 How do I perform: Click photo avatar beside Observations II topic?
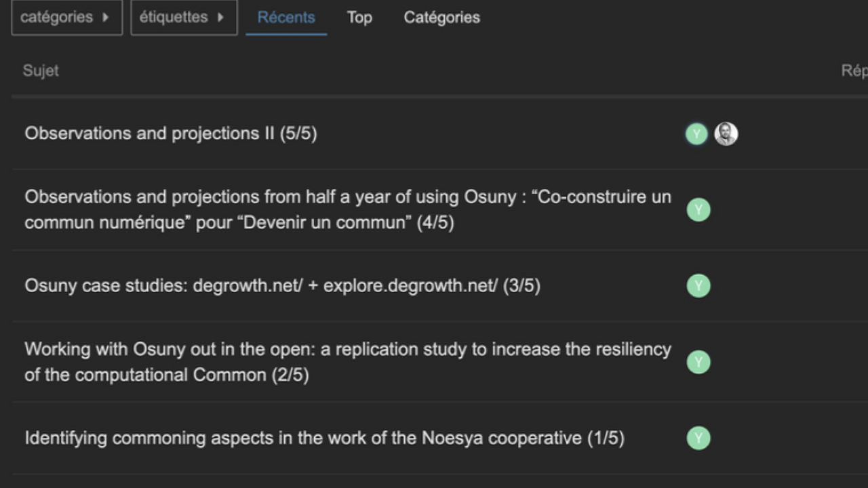click(726, 134)
